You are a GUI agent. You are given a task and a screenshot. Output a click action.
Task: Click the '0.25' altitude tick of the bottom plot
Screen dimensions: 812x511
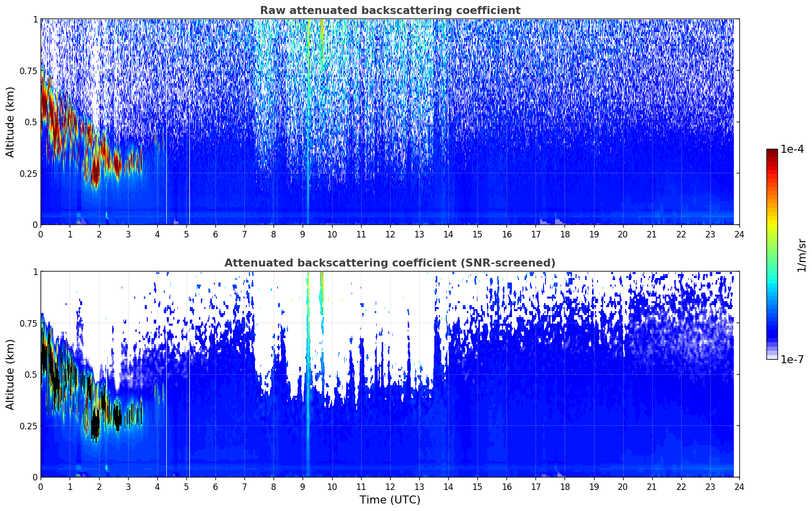(x=29, y=426)
